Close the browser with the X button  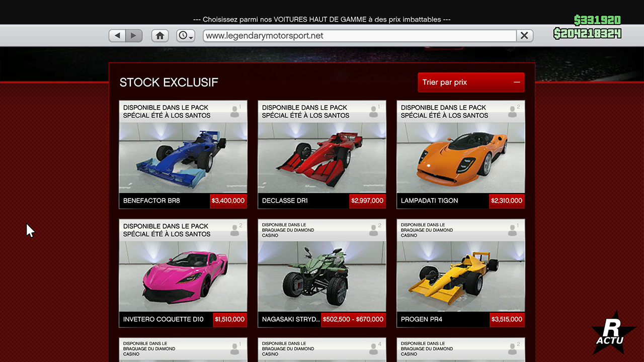[524, 36]
